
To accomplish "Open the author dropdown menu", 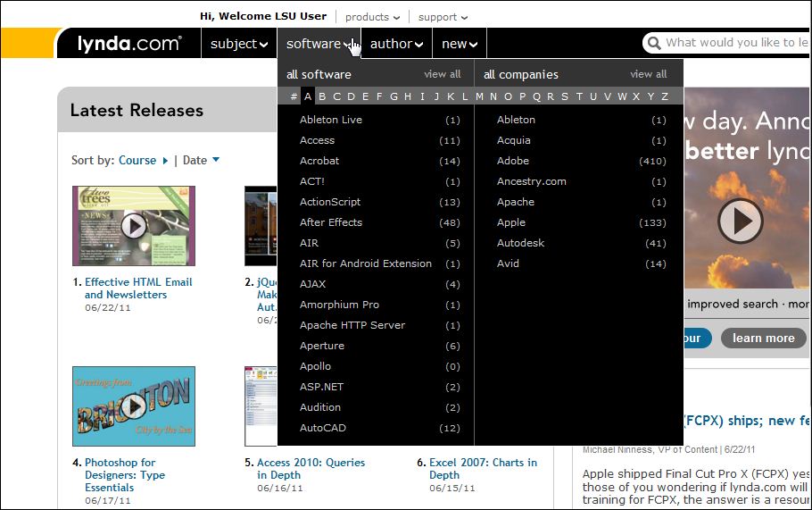I will pos(397,44).
